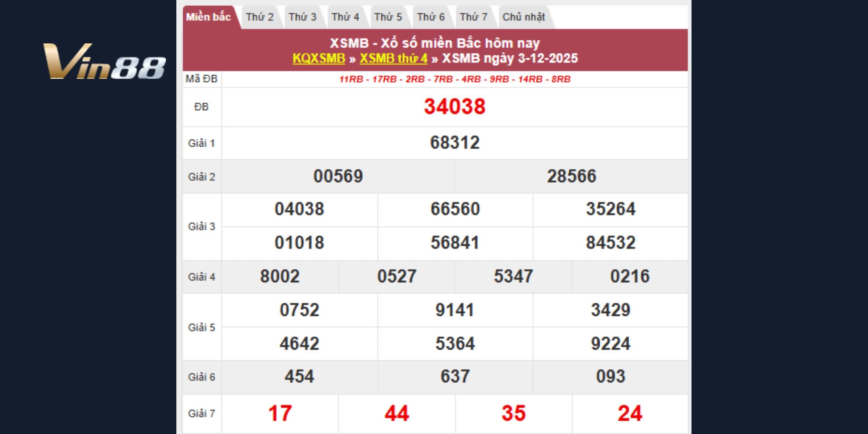Open the Chủ nhật tab
This screenshot has width=868, height=434.
(524, 17)
